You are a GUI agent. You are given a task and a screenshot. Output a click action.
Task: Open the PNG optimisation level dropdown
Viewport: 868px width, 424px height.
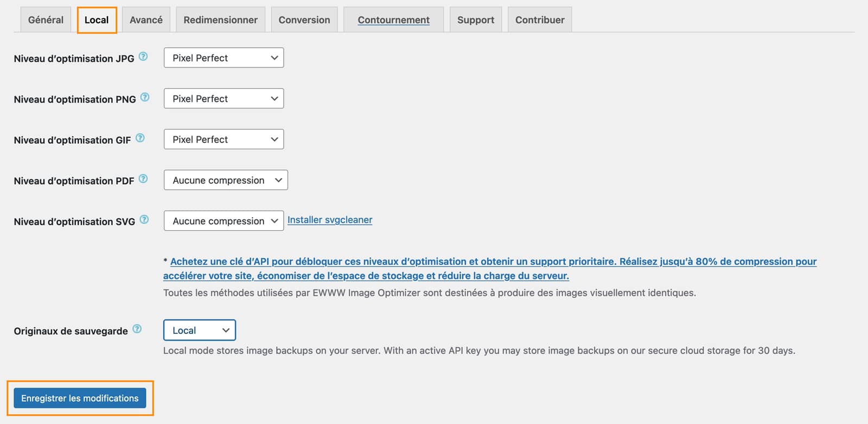click(x=224, y=99)
